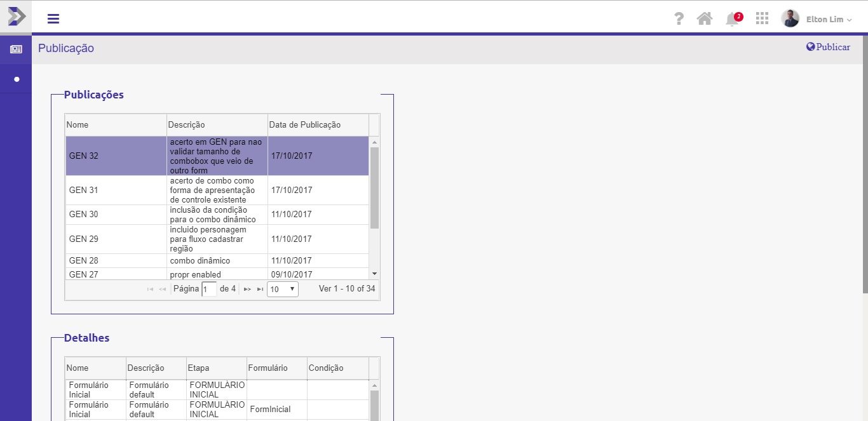Viewport: 868px width, 421px height.
Task: Click the Publicar link
Action: (828, 47)
